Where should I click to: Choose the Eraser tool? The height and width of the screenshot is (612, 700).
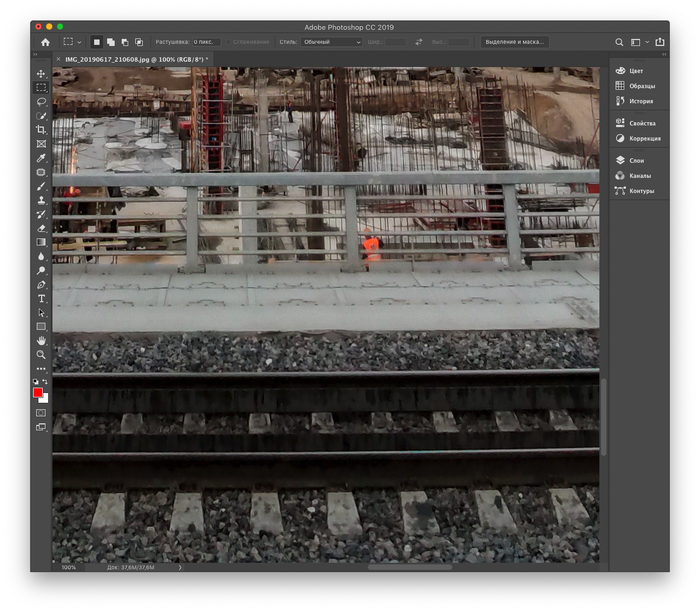point(41,229)
